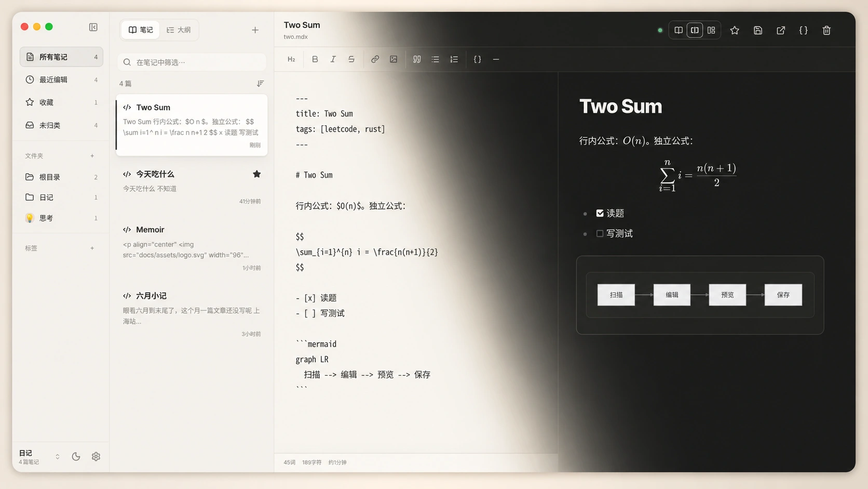Switch to the 笔记 tab
The width and height of the screenshot is (868, 489).
(x=141, y=30)
